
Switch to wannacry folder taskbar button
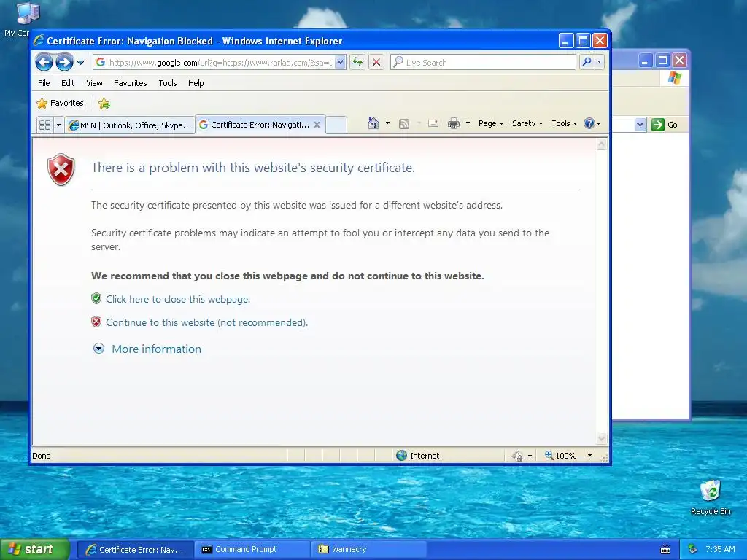click(368, 550)
